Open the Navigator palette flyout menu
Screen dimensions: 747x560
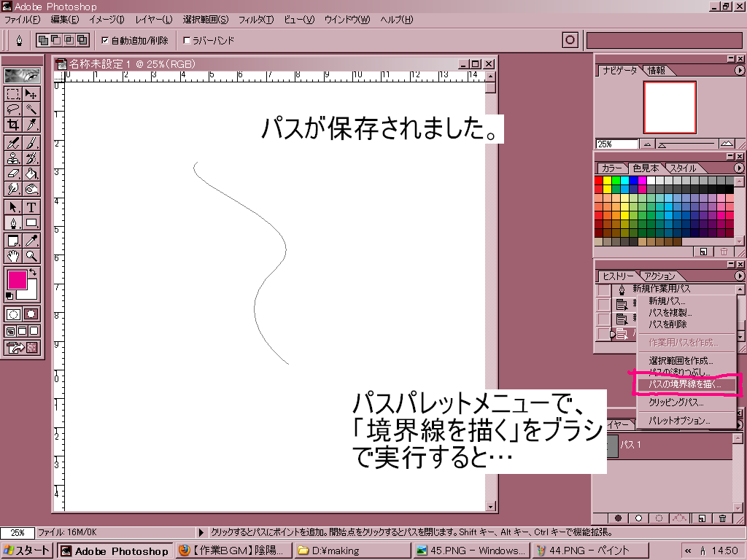739,71
